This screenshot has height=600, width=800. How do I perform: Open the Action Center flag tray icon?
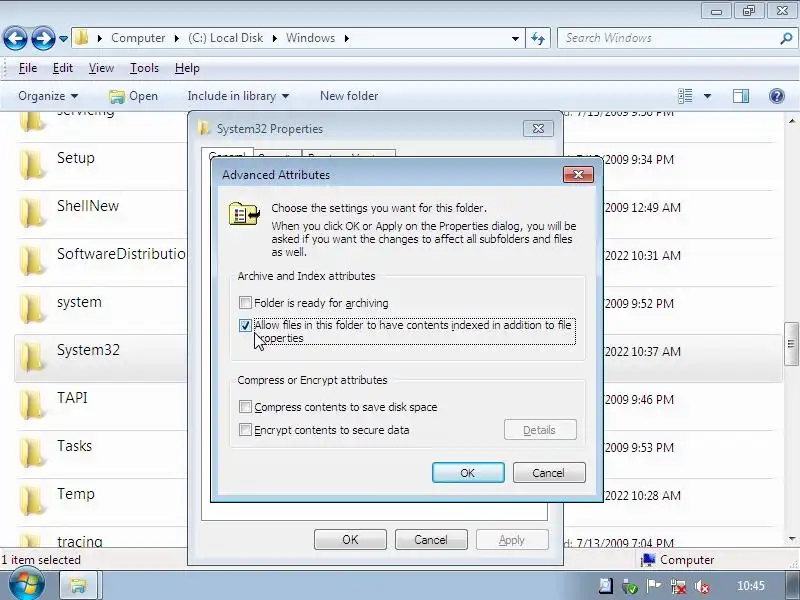(654, 586)
